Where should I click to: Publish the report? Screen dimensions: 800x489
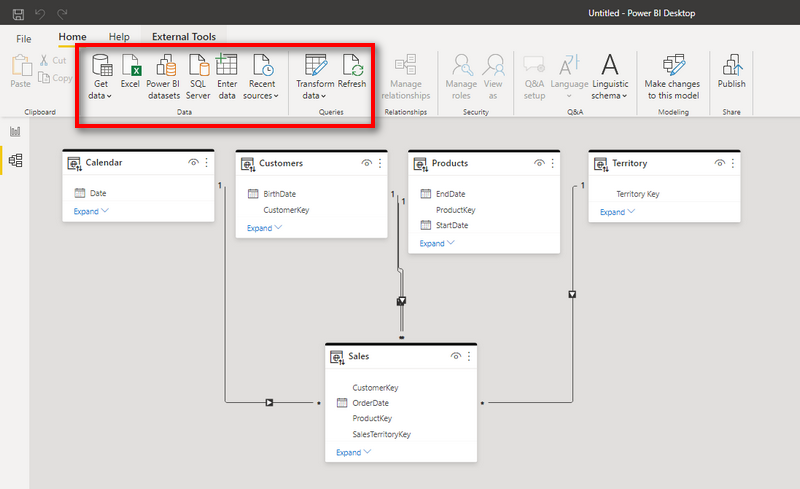pos(732,71)
